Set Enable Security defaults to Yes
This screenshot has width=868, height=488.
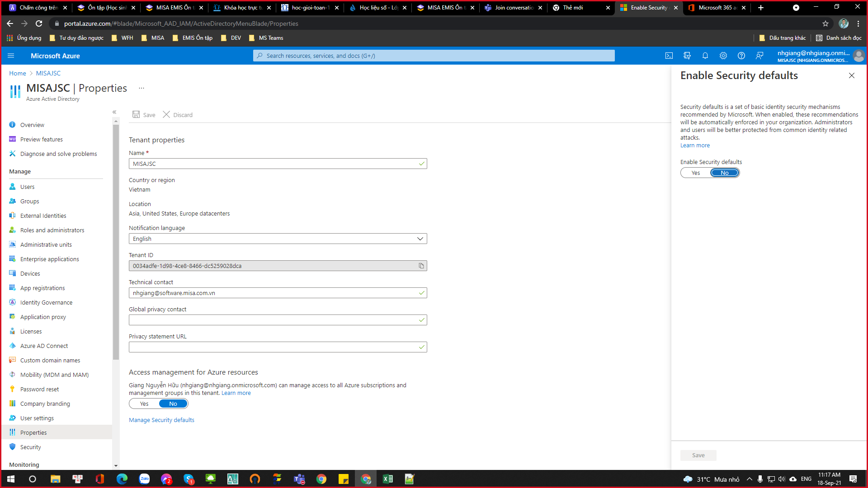[x=696, y=173]
